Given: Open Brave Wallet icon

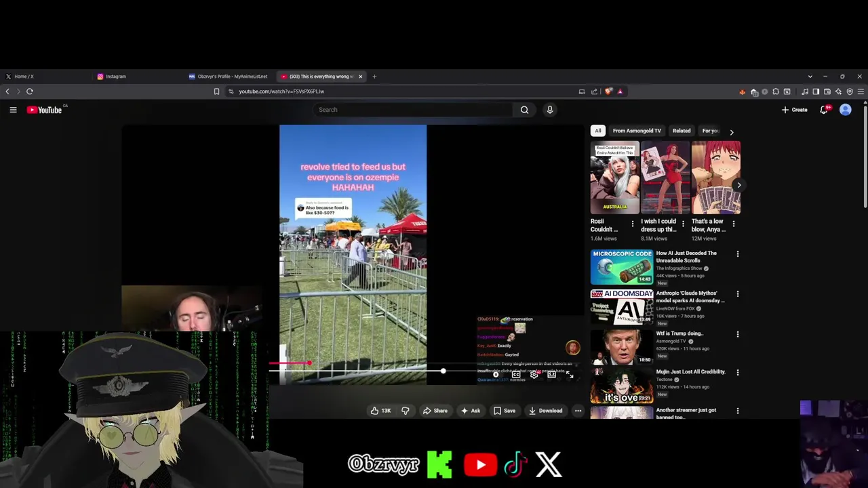Looking at the screenshot, I should point(827,91).
